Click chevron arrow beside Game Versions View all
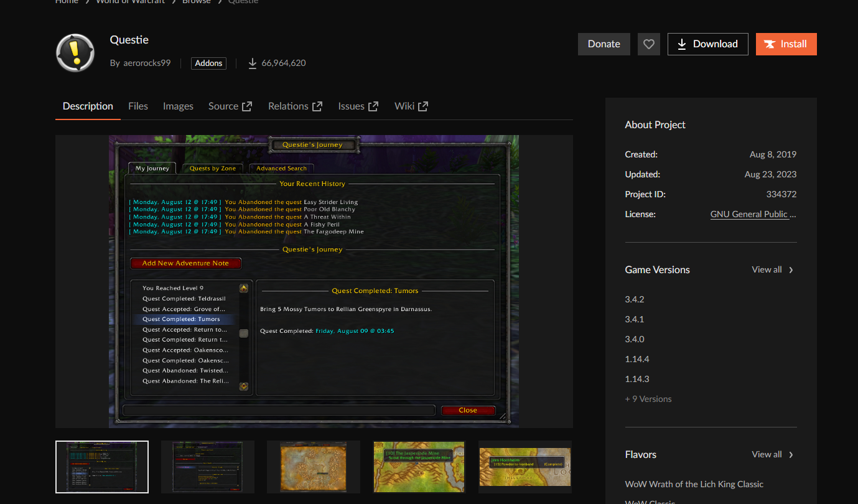Viewport: 858px width, 504px height. [x=791, y=270]
